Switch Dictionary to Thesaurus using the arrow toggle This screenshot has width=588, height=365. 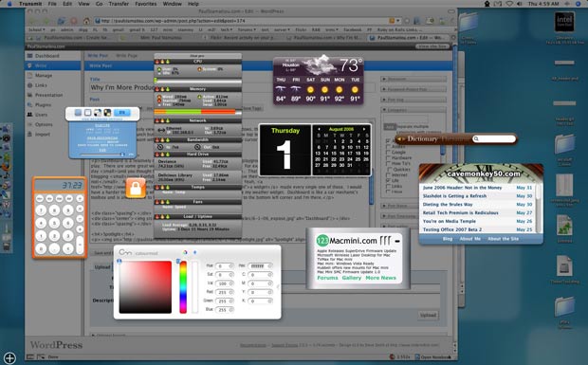pos(401,139)
